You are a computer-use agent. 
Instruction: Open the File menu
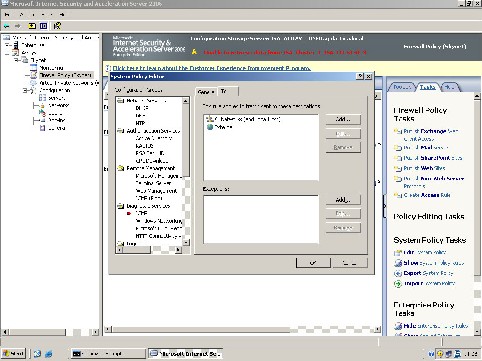(x=7, y=14)
